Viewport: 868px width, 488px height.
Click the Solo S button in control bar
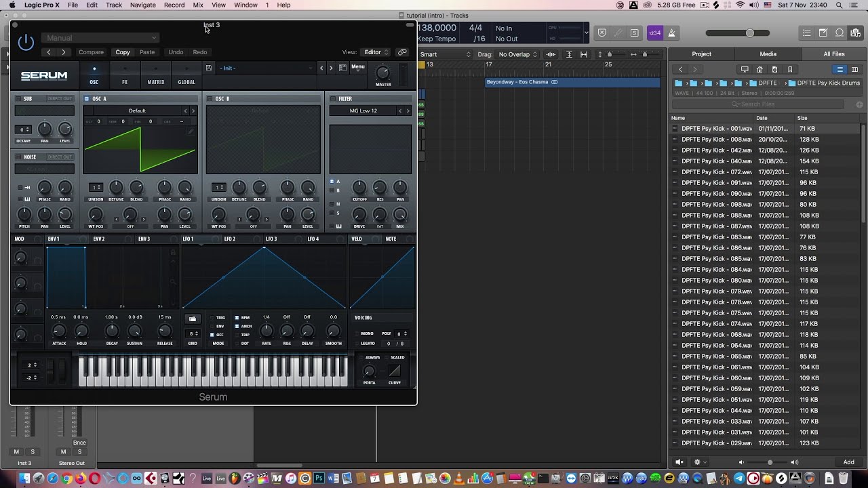(x=634, y=33)
